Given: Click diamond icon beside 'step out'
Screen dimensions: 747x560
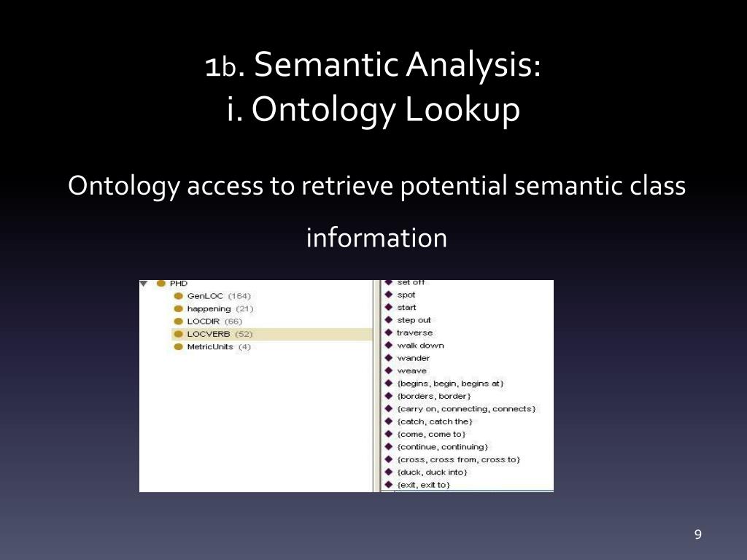Looking at the screenshot, I should [389, 320].
